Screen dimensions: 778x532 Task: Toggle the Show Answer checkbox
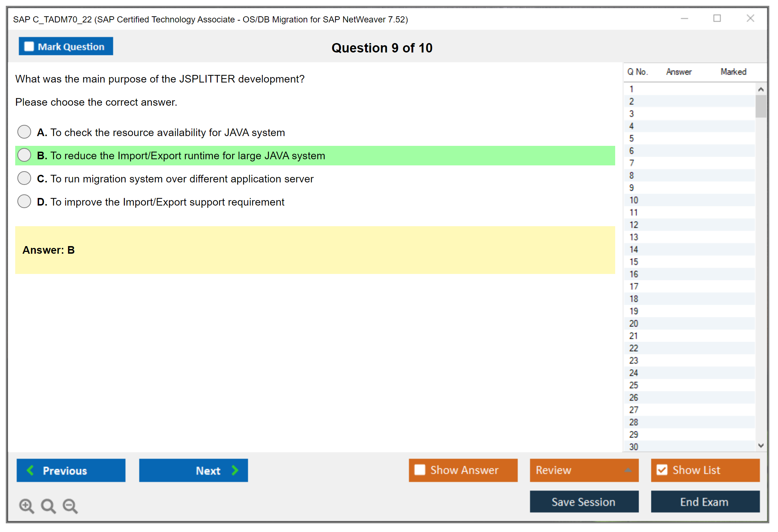click(x=420, y=470)
